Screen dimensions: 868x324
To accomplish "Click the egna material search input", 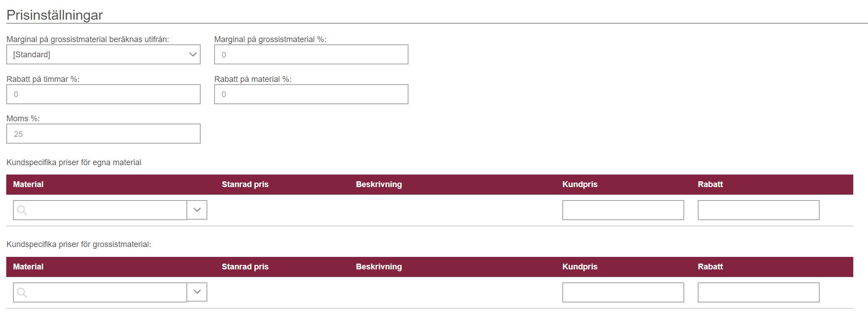I will [100, 210].
